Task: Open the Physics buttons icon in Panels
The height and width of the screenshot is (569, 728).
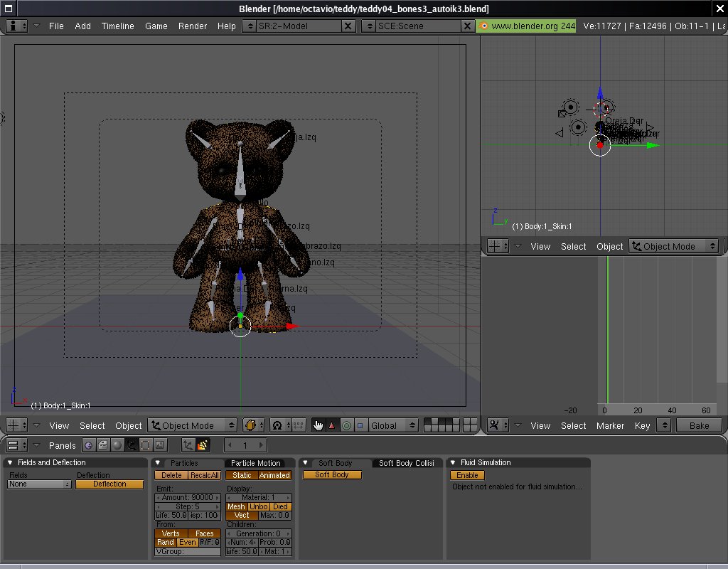Action: coord(203,445)
